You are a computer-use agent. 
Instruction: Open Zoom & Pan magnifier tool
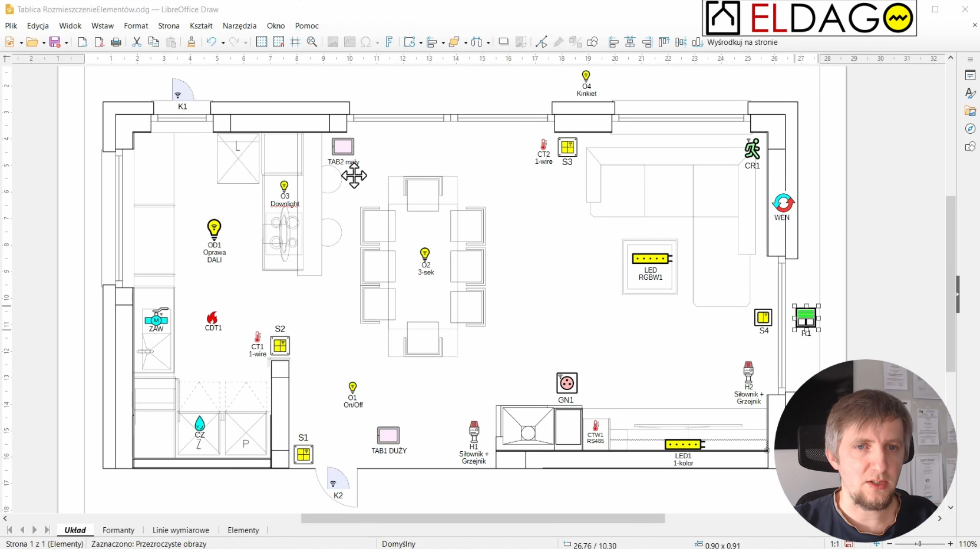pyautogui.click(x=312, y=42)
